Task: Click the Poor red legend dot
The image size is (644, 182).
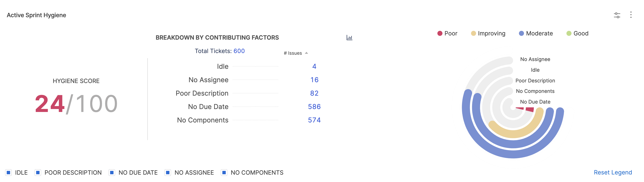Action: pyautogui.click(x=440, y=33)
